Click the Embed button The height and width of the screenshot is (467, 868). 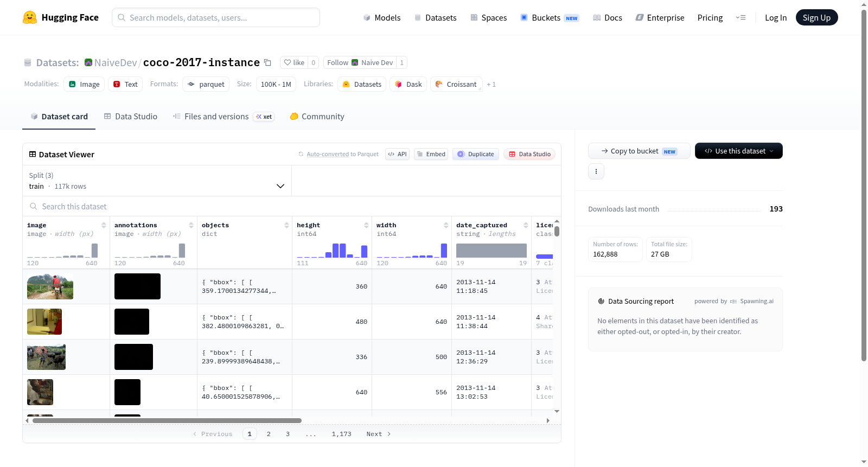point(431,154)
